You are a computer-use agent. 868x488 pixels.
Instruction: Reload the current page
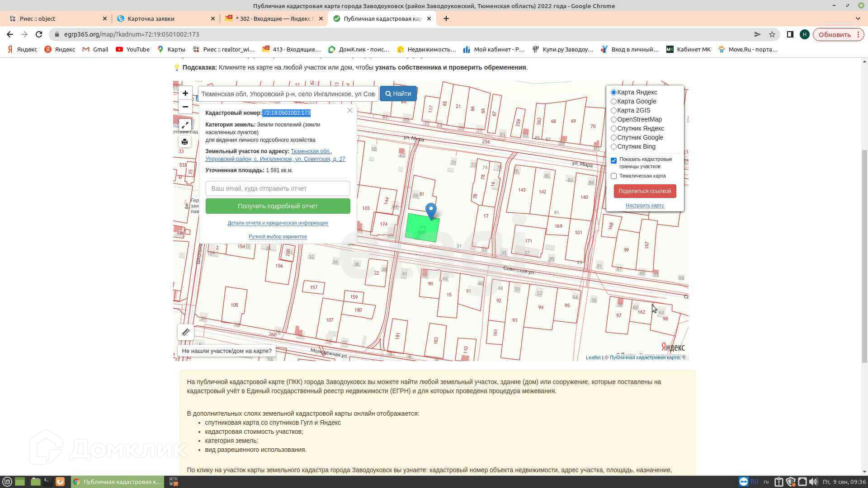tap(39, 34)
